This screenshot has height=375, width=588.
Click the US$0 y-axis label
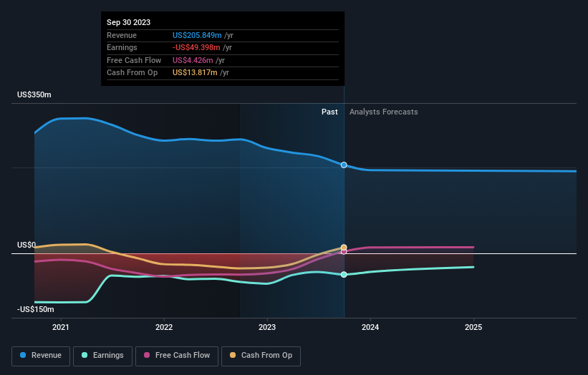click(26, 245)
